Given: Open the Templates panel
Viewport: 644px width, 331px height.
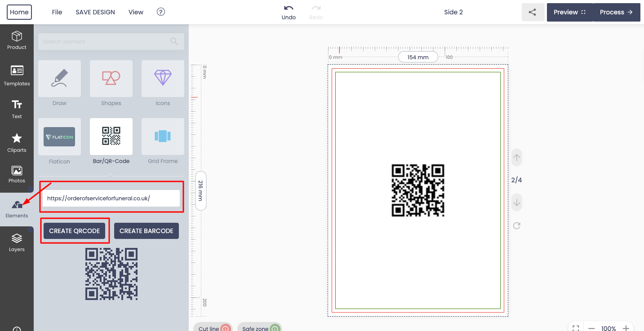Looking at the screenshot, I should pyautogui.click(x=17, y=75).
